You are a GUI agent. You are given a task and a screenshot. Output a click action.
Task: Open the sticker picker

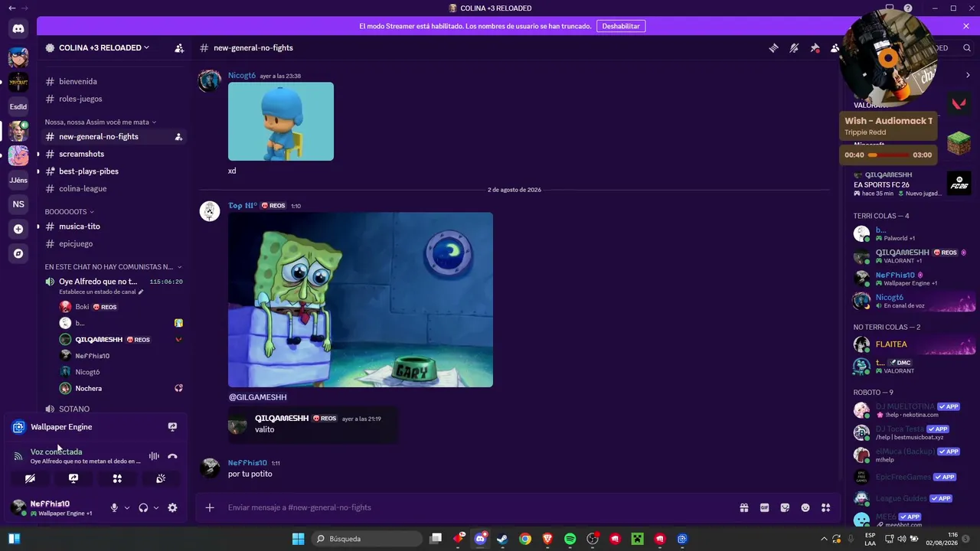click(785, 507)
